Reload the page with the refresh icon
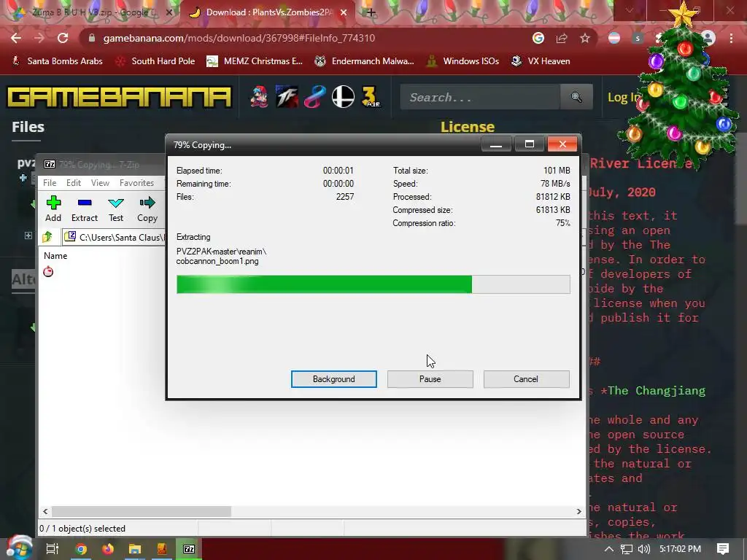The width and height of the screenshot is (747, 560). (63, 38)
